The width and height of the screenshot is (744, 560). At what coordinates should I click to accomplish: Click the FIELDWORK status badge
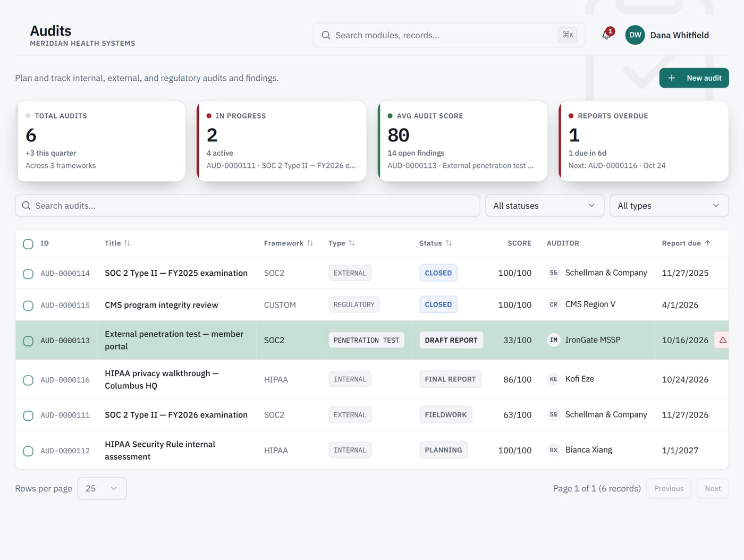click(x=446, y=415)
